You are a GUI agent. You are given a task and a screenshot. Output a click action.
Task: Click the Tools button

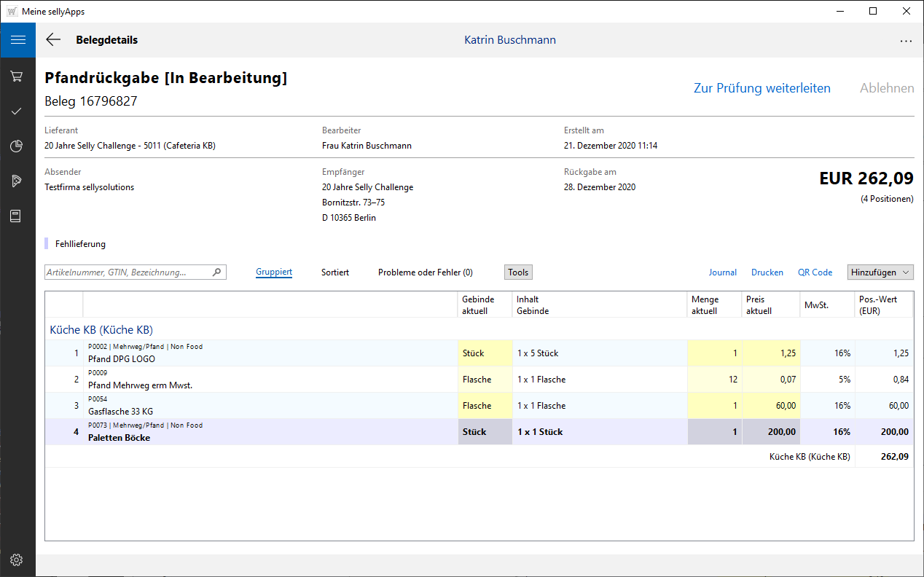(x=518, y=272)
